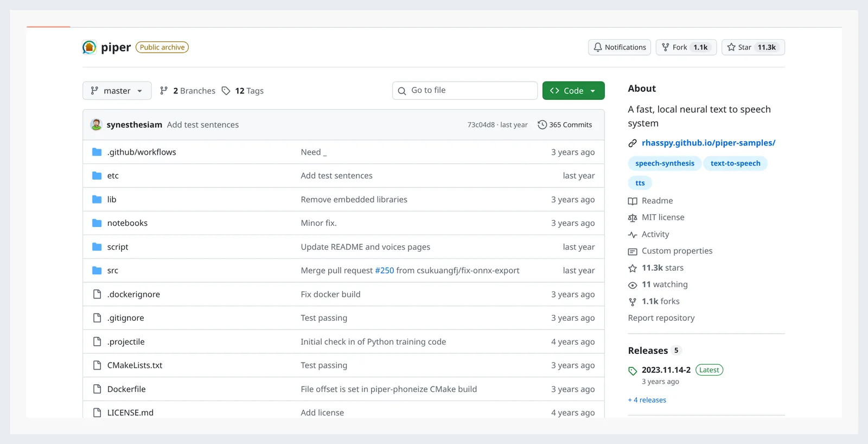
Task: Open the src folder
Action: (x=113, y=270)
